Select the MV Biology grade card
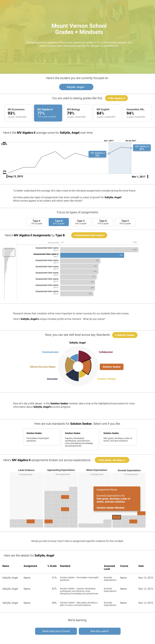The width and height of the screenshot is (155, 644). (x=78, y=113)
